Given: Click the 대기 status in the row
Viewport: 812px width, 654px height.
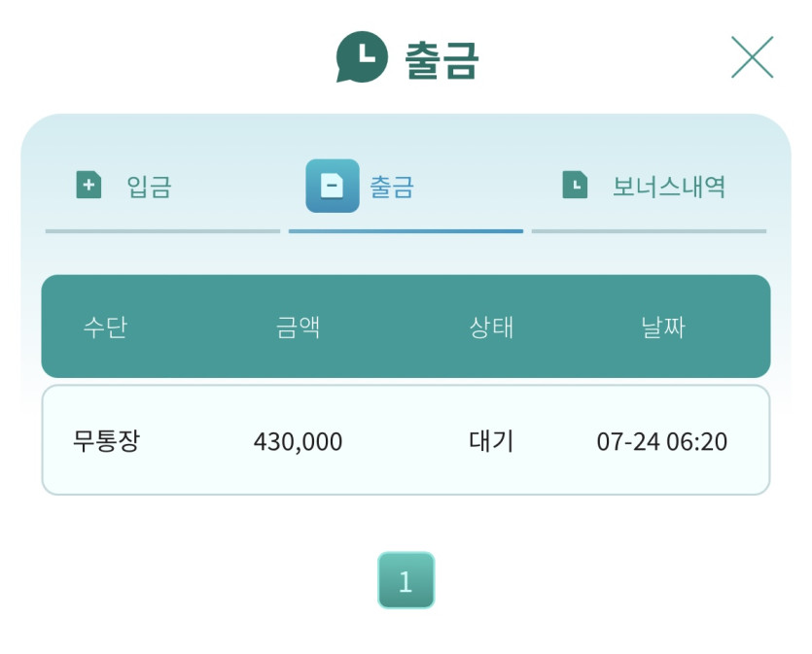Looking at the screenshot, I should click(x=491, y=441).
